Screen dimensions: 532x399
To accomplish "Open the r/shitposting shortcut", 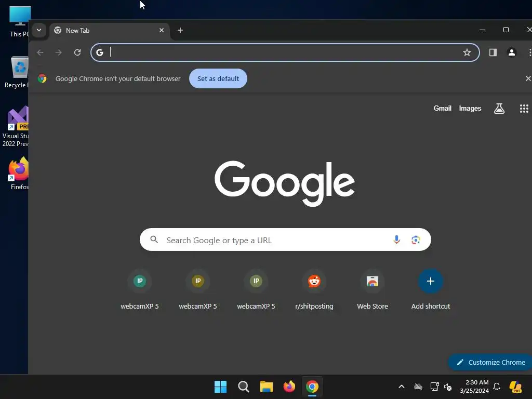I will click(314, 289).
